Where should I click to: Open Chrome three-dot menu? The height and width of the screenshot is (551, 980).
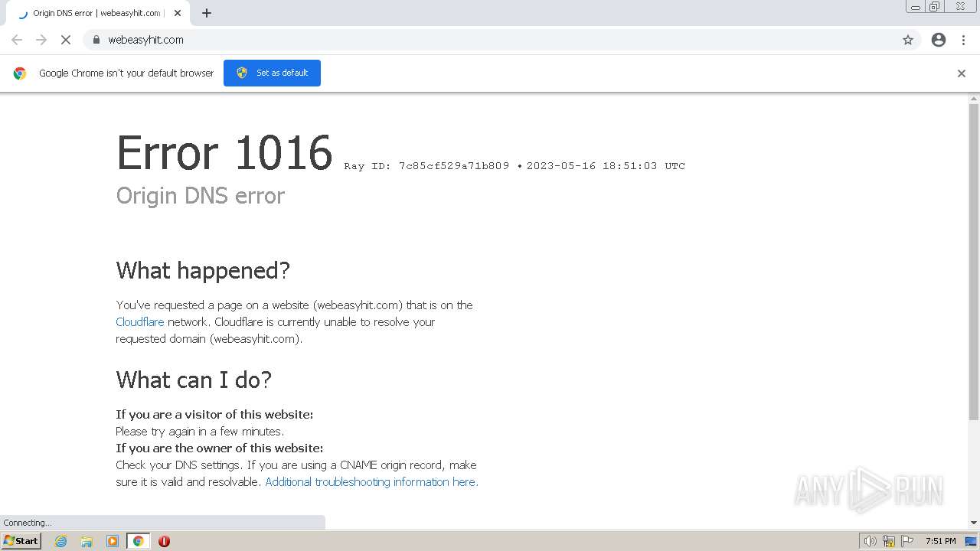pyautogui.click(x=964, y=40)
